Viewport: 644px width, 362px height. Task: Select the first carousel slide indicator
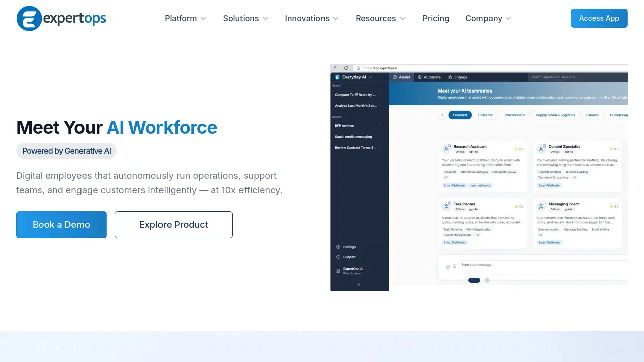474,280
